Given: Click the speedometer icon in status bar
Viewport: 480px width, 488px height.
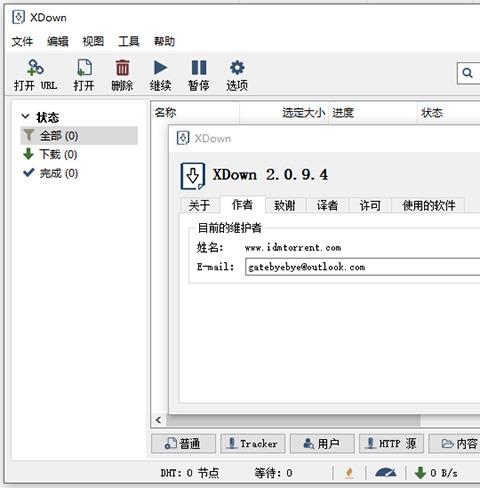Looking at the screenshot, I should coord(386,472).
